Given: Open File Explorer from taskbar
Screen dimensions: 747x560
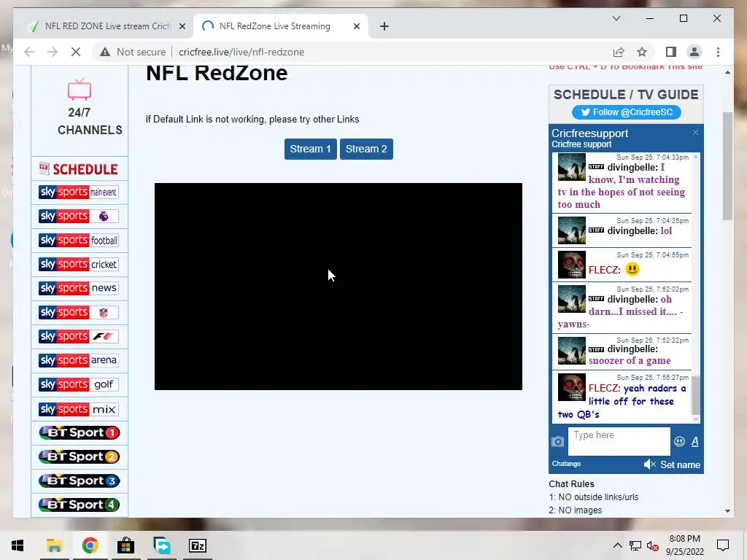Looking at the screenshot, I should click(54, 545).
